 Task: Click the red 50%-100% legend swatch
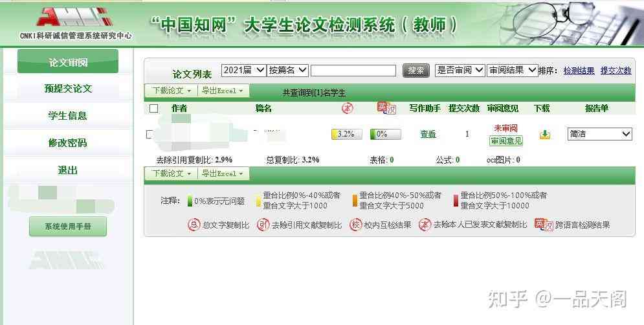(x=456, y=201)
